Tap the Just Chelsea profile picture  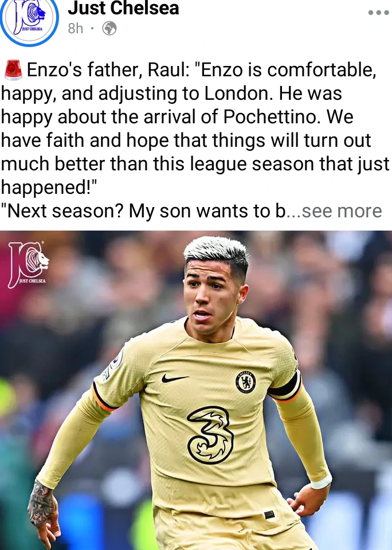pos(29,20)
